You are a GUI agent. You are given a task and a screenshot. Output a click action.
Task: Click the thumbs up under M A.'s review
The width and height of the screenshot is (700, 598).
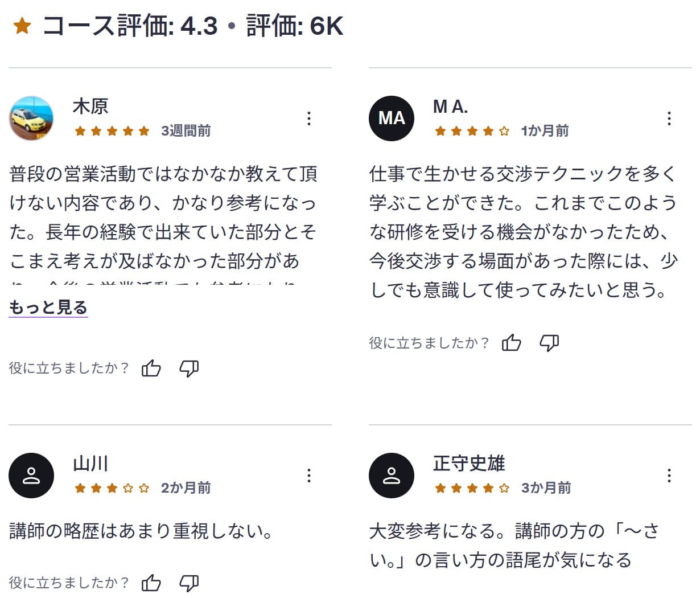coord(512,342)
